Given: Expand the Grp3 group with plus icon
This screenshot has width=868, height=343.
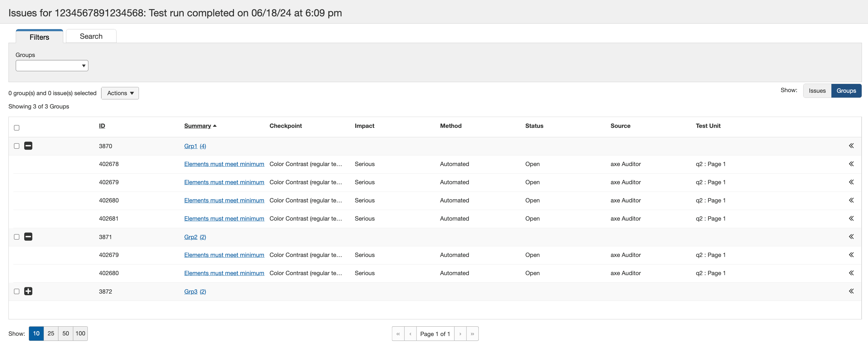Looking at the screenshot, I should 28,291.
